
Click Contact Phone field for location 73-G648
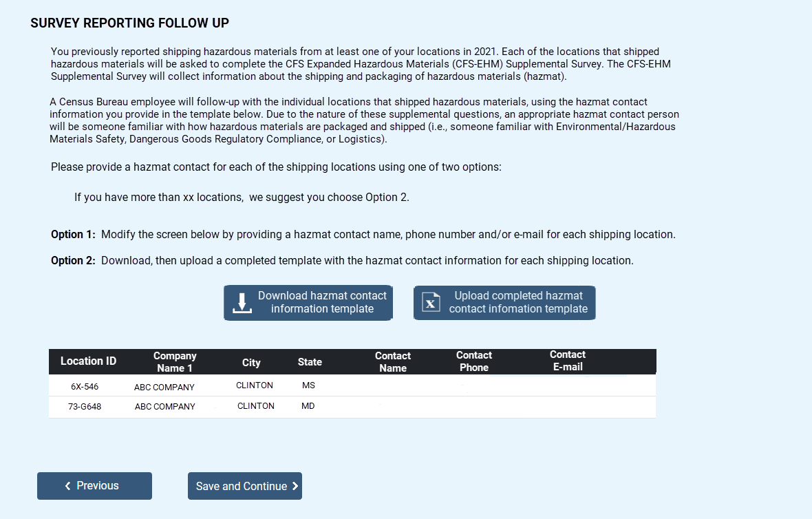pos(474,407)
